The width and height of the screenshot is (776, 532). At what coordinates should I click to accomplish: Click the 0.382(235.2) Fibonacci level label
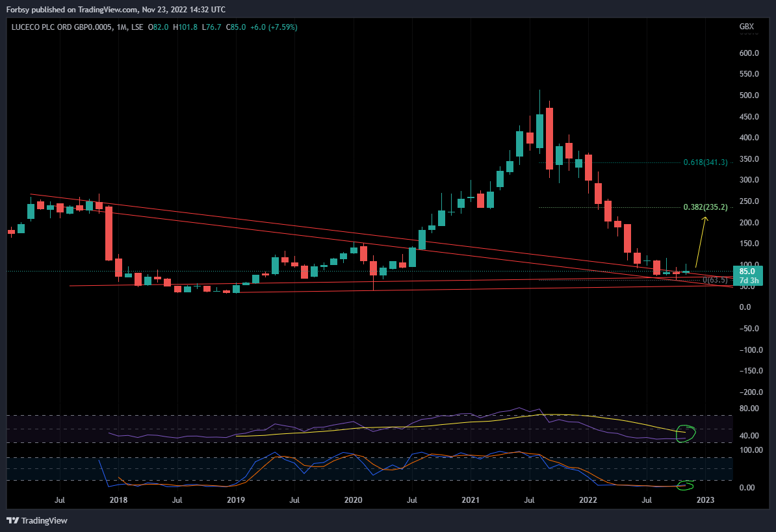pos(705,207)
